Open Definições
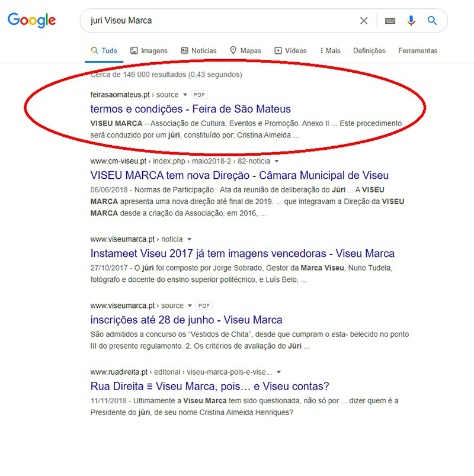The image size is (474, 476). click(369, 51)
